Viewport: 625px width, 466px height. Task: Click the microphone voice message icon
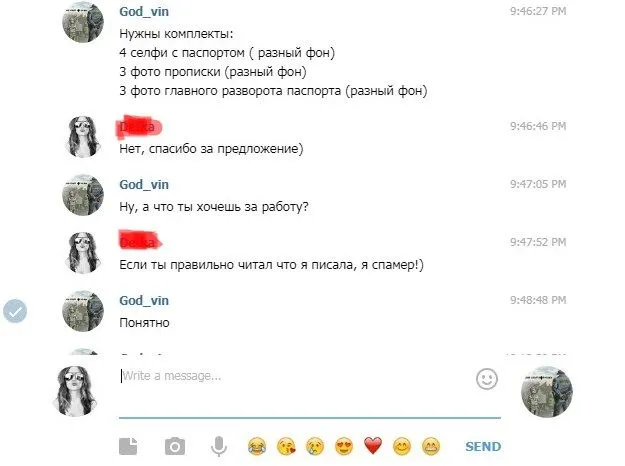click(219, 446)
